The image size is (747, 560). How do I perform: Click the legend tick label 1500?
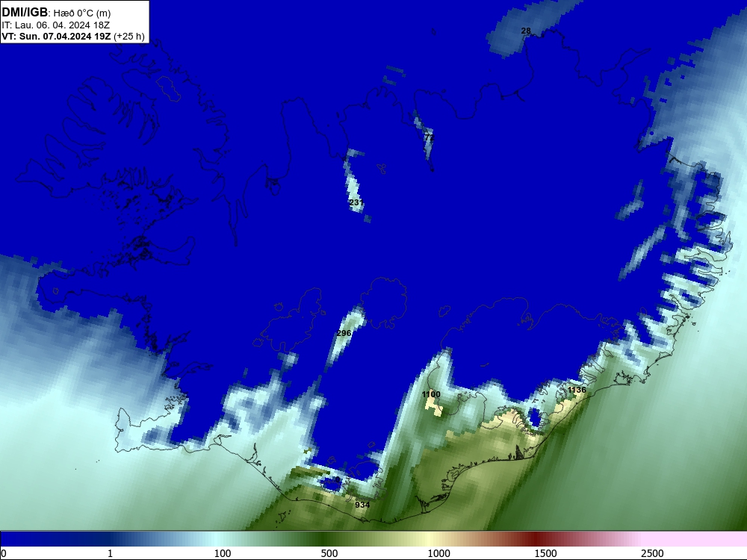tap(545, 553)
